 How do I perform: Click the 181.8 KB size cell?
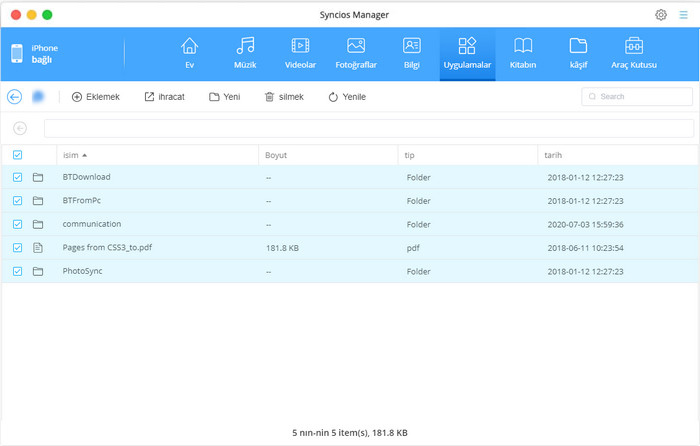click(x=282, y=248)
